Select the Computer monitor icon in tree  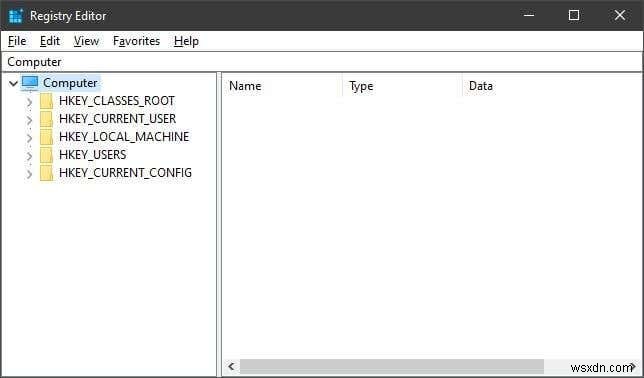coord(30,83)
